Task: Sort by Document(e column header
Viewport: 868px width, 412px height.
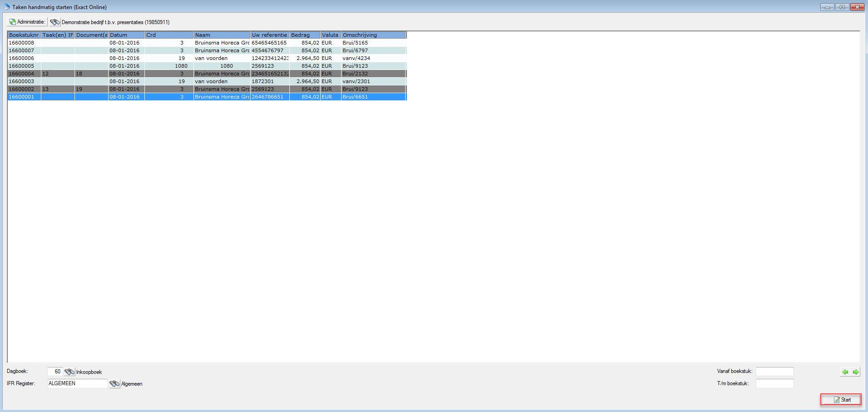Action: (91, 35)
